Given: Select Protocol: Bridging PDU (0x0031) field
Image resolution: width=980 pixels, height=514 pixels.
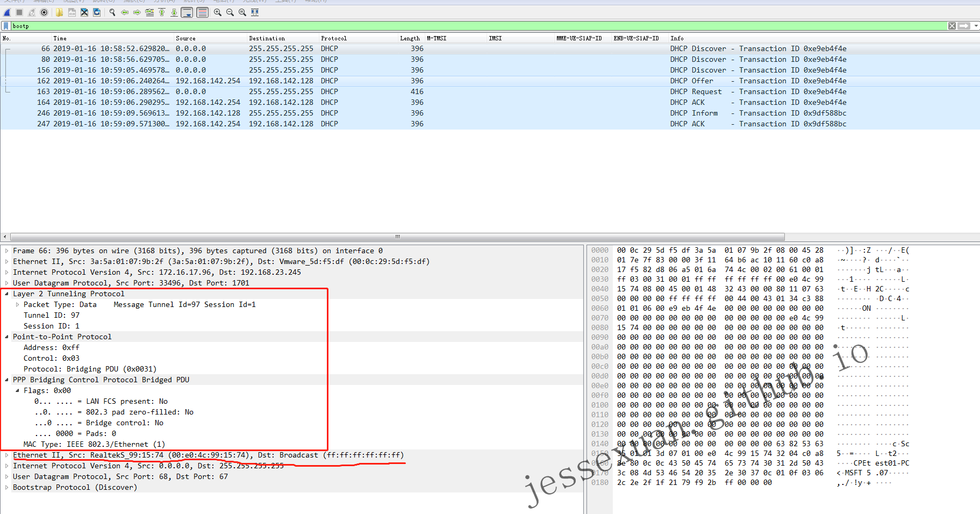Looking at the screenshot, I should (90, 369).
